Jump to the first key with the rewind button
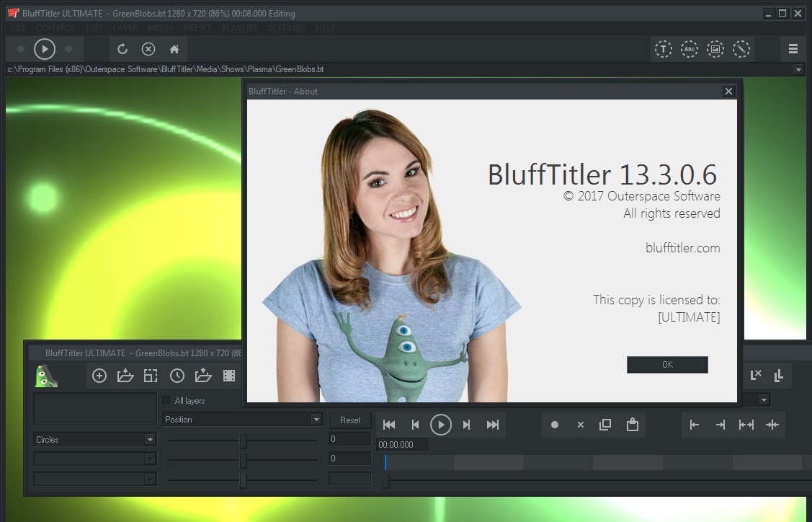 [x=389, y=425]
